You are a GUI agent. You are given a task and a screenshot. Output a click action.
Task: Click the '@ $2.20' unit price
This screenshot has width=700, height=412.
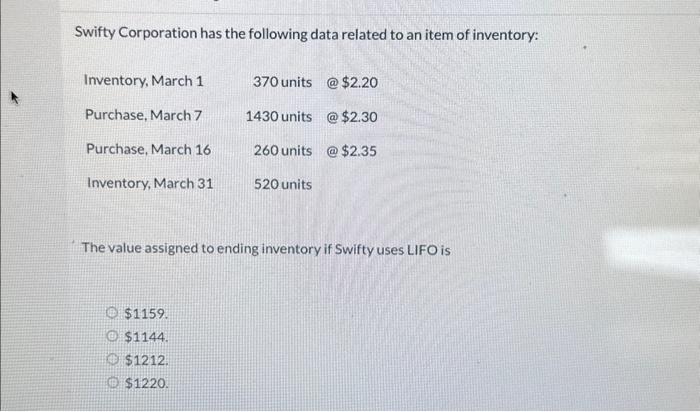tap(352, 80)
